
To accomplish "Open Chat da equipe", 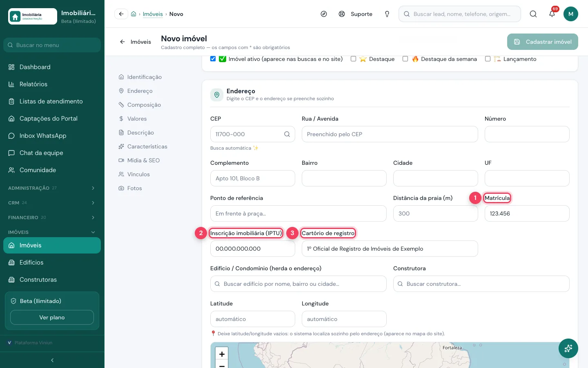I will tap(52, 153).
